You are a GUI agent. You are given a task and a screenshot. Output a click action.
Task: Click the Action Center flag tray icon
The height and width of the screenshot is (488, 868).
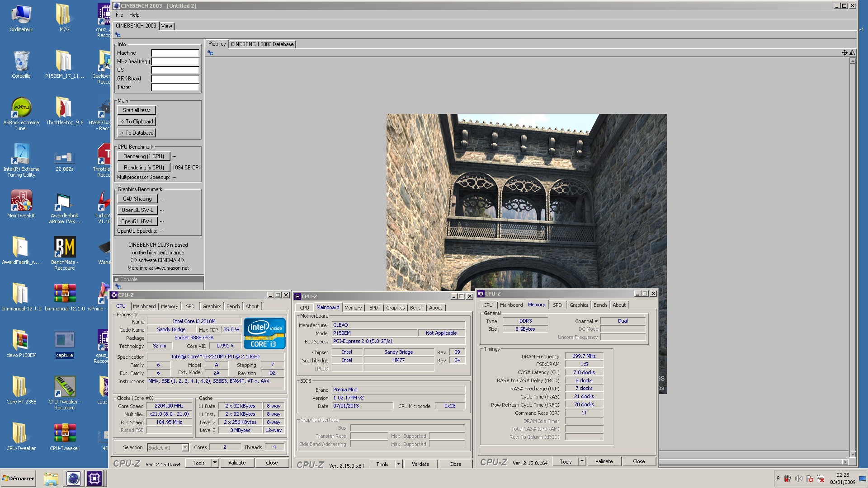click(809, 479)
